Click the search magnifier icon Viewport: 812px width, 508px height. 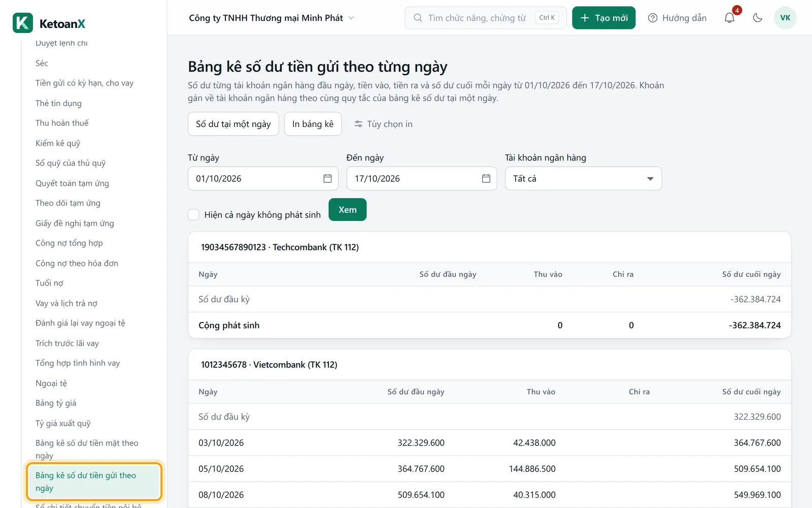point(418,18)
